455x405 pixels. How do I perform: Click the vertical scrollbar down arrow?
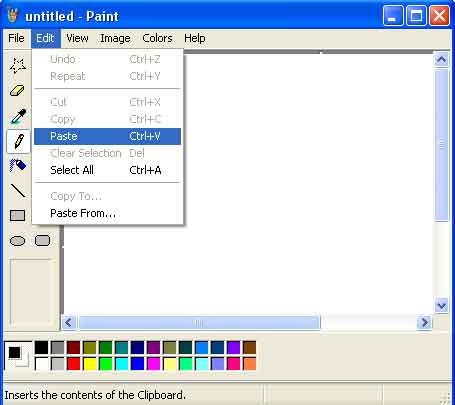tap(441, 305)
